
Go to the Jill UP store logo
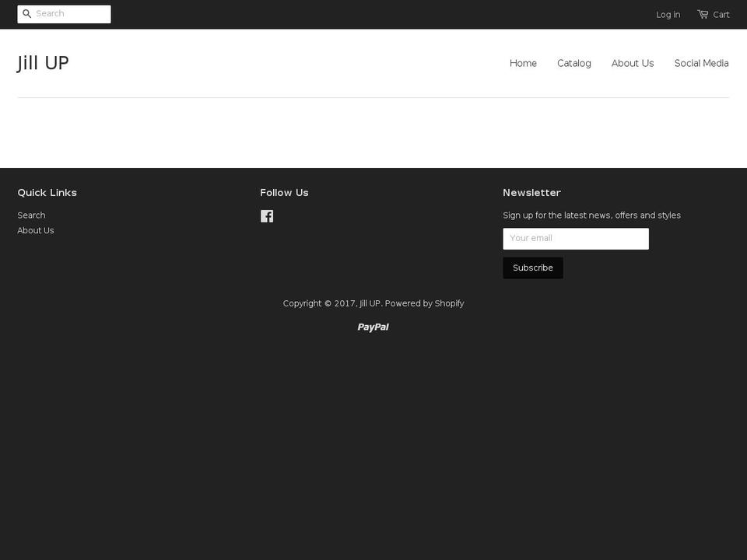click(x=43, y=63)
